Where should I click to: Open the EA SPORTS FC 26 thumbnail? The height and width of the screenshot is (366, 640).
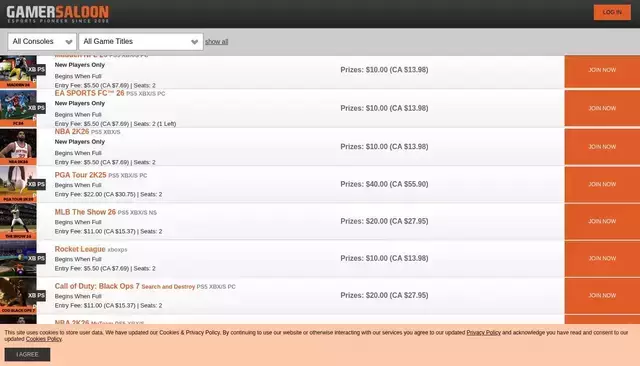[x=18, y=108]
